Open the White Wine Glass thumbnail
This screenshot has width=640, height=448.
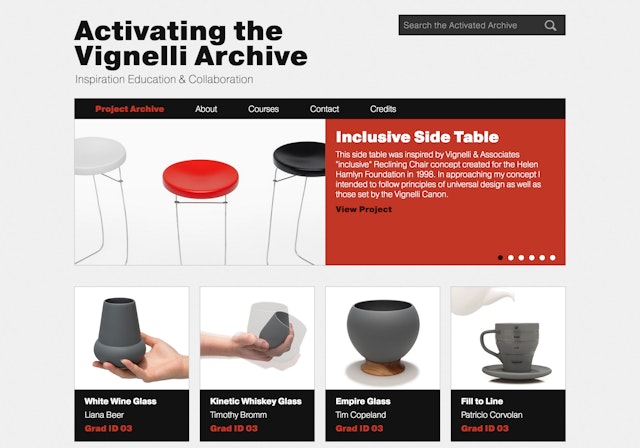click(x=132, y=338)
